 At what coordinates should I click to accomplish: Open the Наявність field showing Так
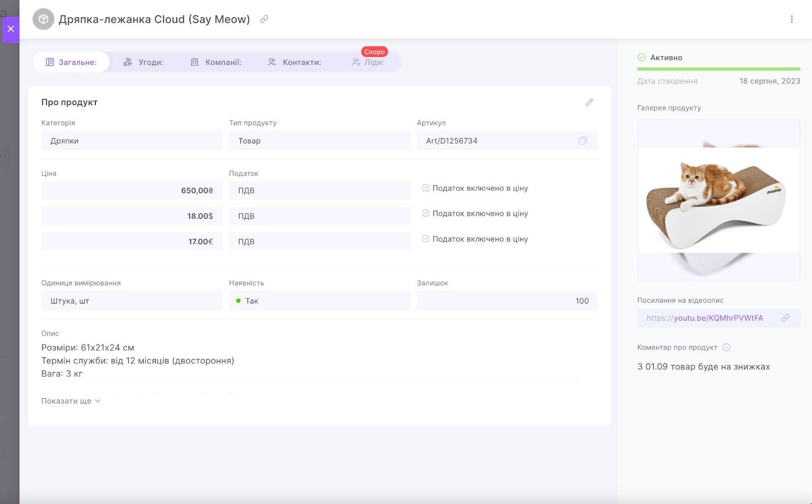click(x=319, y=301)
